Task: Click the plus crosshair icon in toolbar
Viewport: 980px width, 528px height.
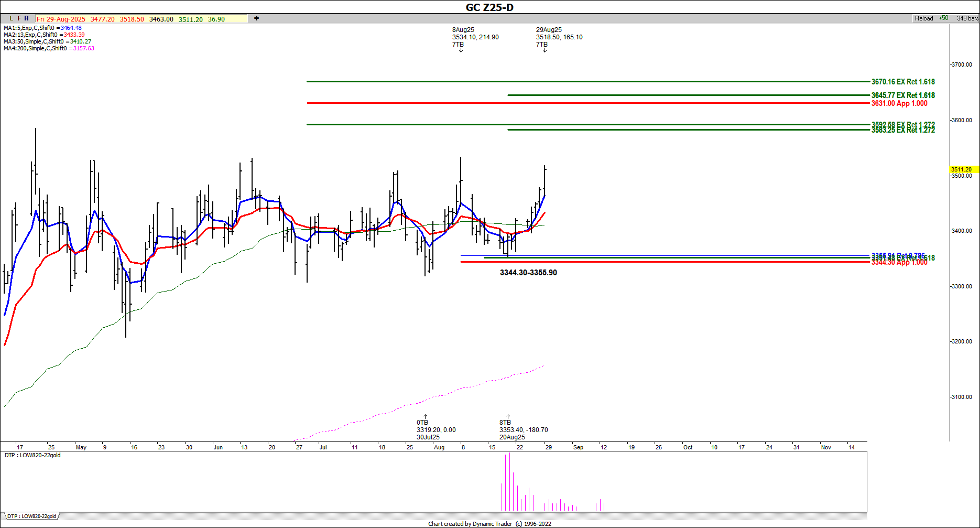Action: coord(256,18)
